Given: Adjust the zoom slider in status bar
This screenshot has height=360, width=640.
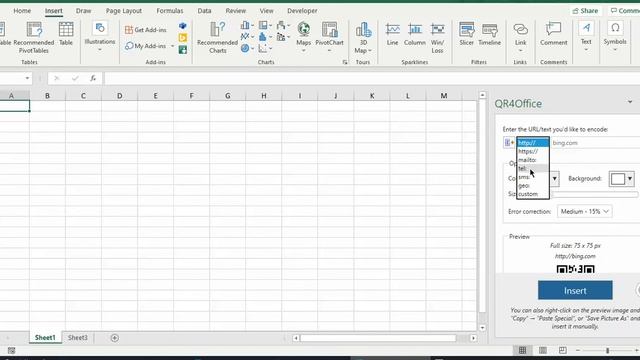Looking at the screenshot, I should (x=607, y=350).
